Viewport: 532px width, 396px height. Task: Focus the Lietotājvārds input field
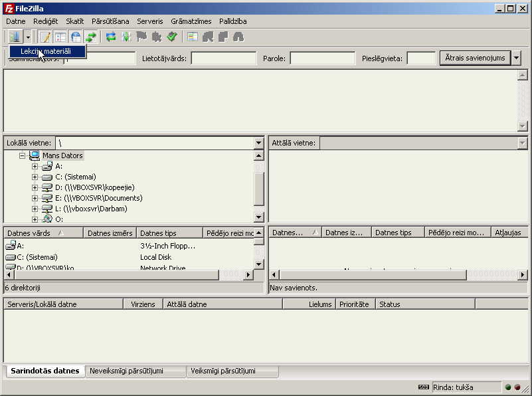[224, 58]
